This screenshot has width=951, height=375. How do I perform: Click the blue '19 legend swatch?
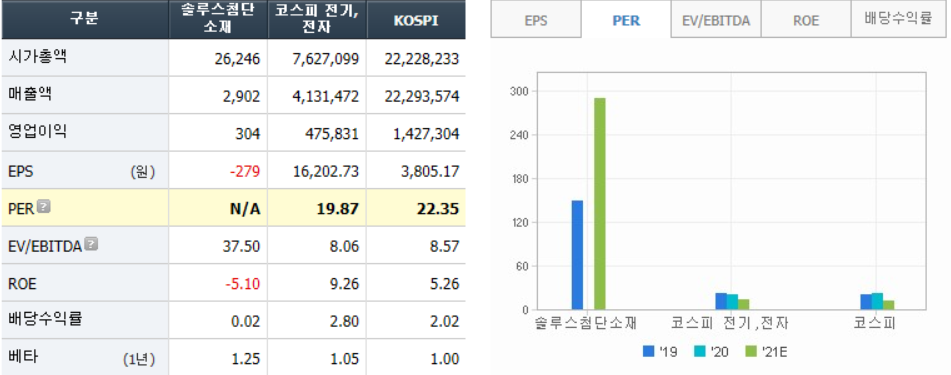(x=648, y=351)
